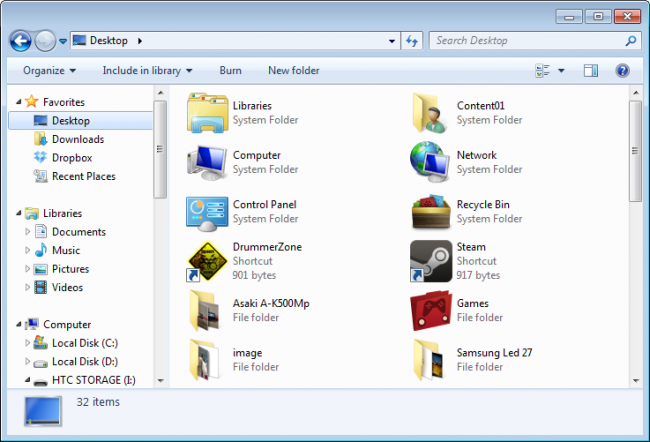Open the recent pages dropdown arrow
Screen dimensions: 650x442
coord(63,41)
